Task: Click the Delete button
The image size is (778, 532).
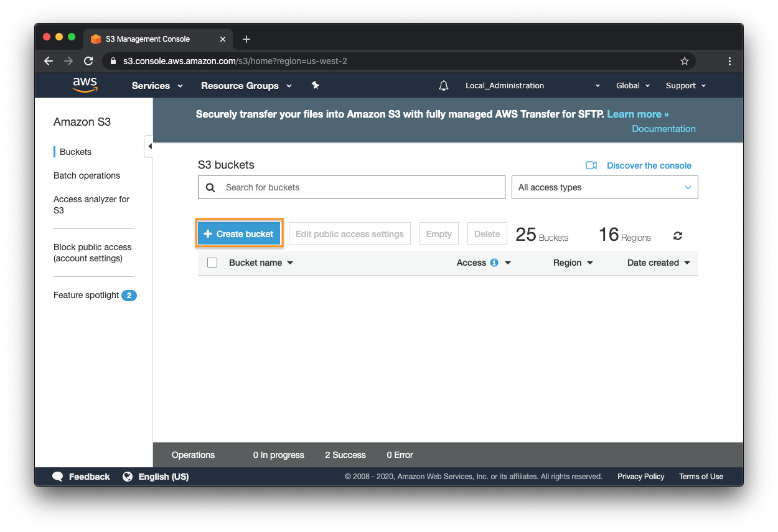Action: pos(487,234)
